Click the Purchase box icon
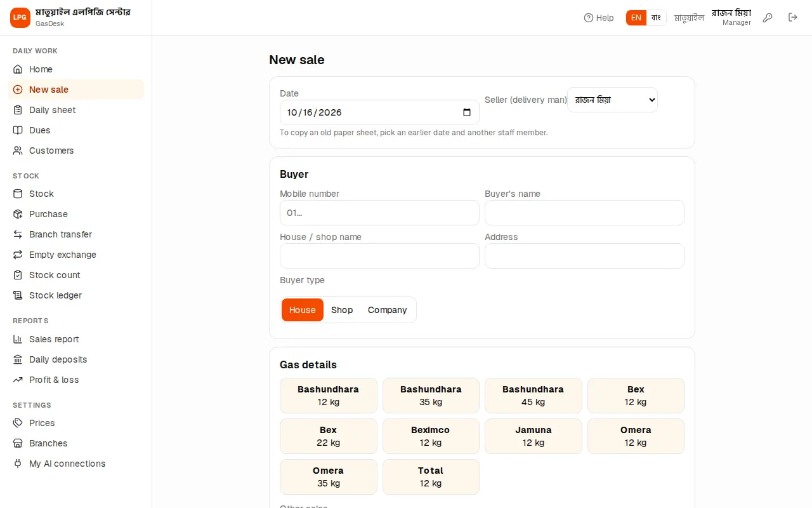 tap(18, 214)
